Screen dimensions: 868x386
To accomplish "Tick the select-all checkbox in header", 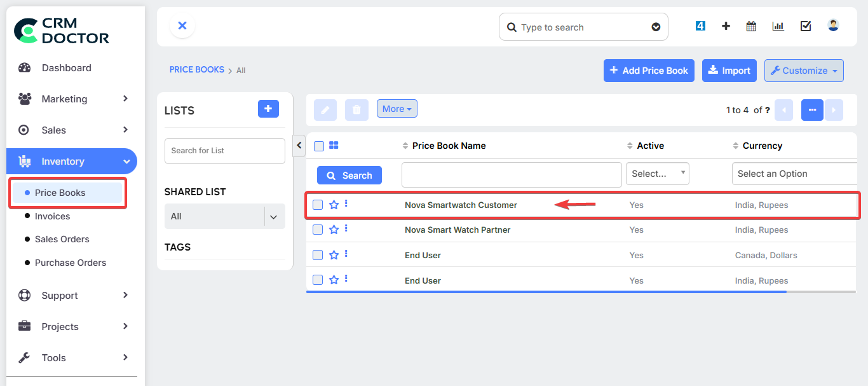I will point(319,146).
